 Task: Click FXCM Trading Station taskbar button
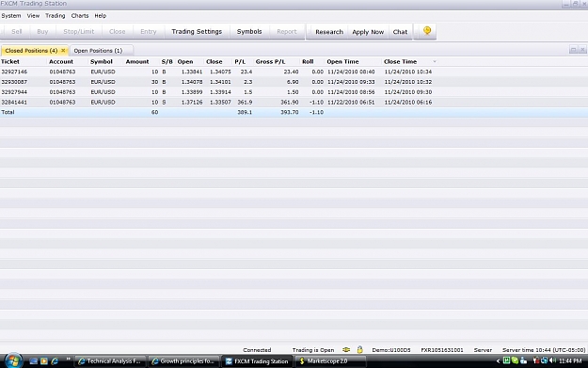coord(257,361)
